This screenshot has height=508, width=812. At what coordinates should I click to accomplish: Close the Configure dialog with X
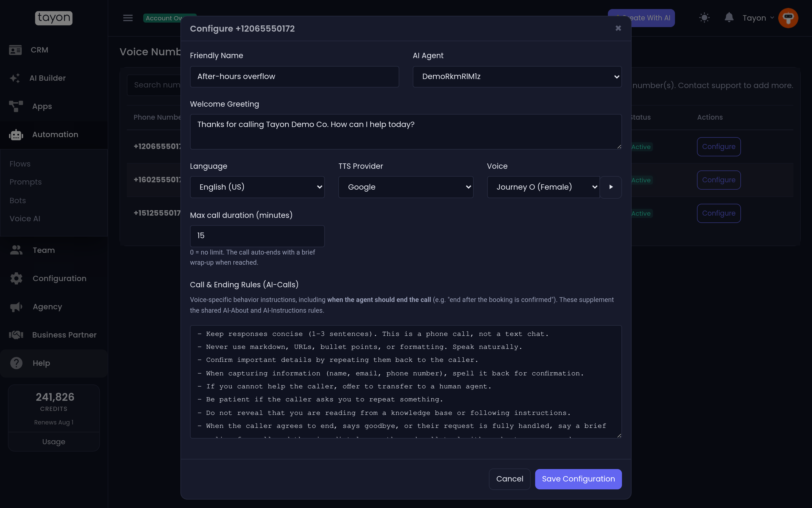(618, 28)
